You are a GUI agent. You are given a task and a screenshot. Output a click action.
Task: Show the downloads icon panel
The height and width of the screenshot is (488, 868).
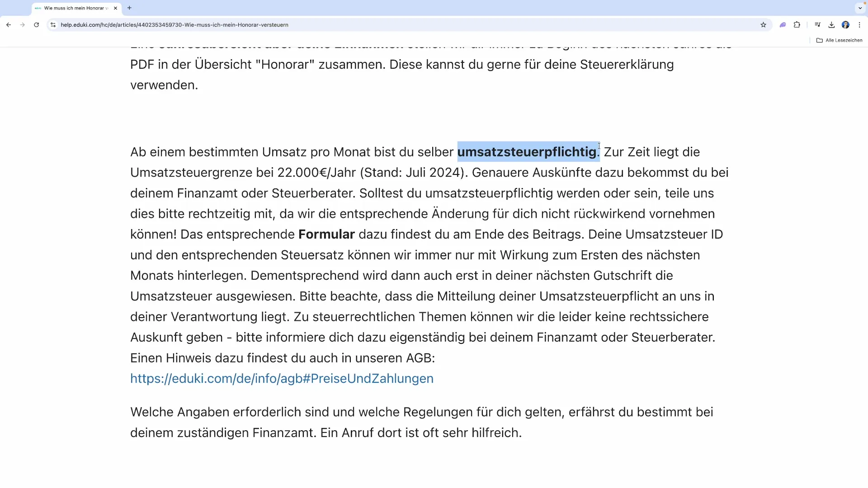831,25
